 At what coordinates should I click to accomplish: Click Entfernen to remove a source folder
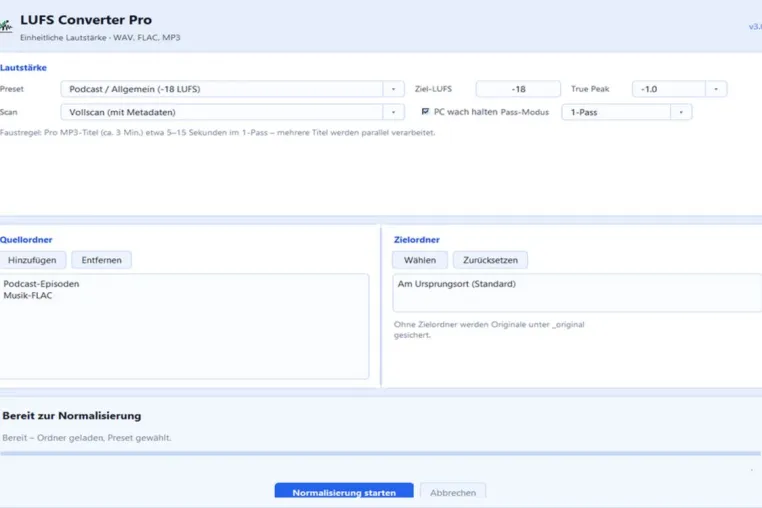[102, 260]
